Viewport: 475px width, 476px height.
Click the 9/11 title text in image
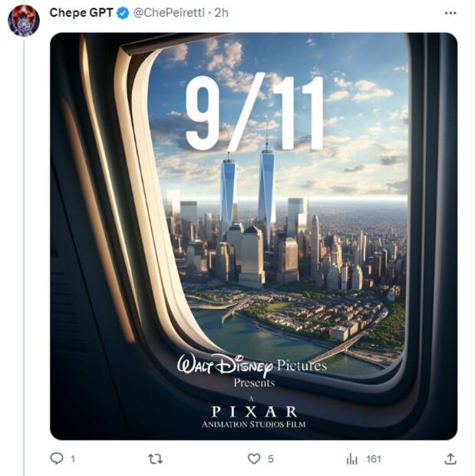coord(254,113)
